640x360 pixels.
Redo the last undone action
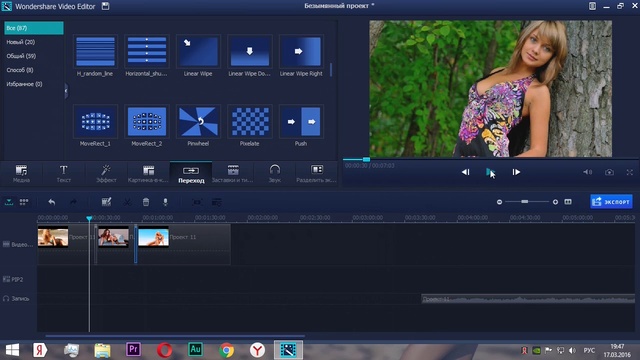(73, 202)
